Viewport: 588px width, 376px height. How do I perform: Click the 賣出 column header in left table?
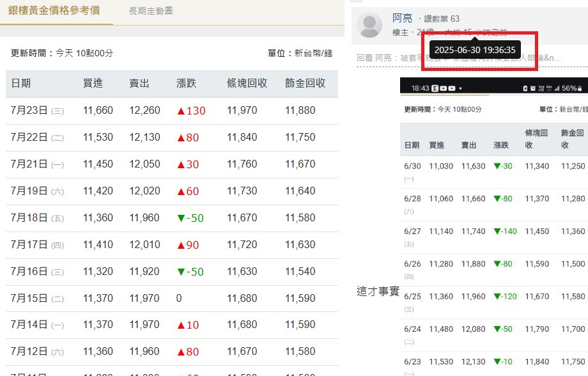139,83
